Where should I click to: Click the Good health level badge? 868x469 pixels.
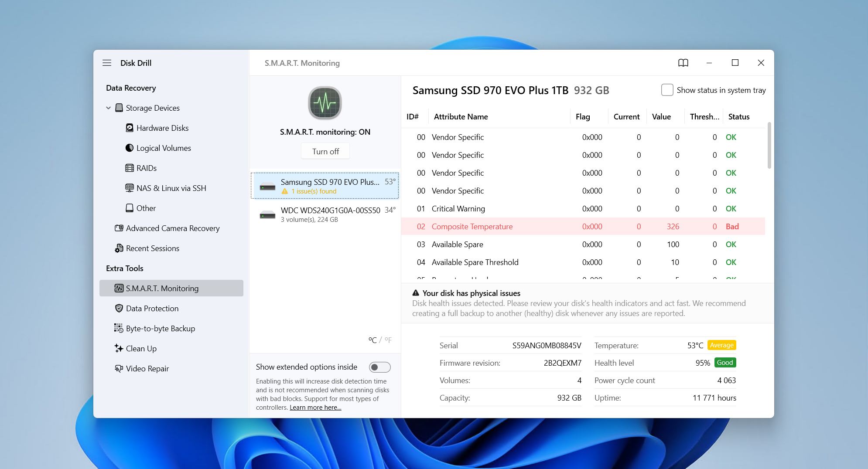coord(724,362)
